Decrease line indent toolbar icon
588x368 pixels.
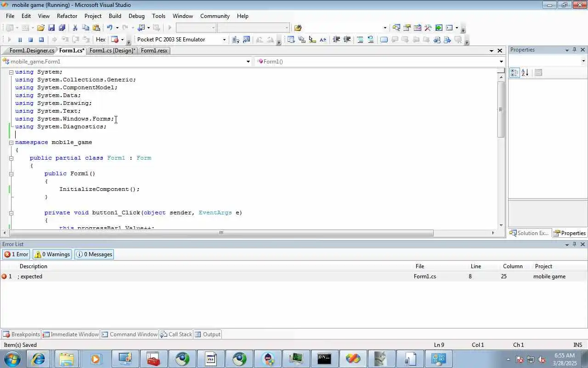[336, 40]
